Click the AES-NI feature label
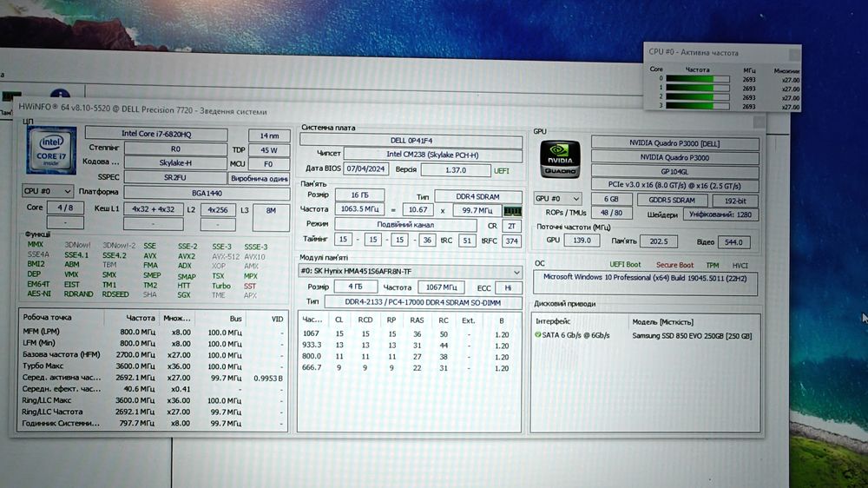This screenshot has width=868, height=488. (x=39, y=293)
